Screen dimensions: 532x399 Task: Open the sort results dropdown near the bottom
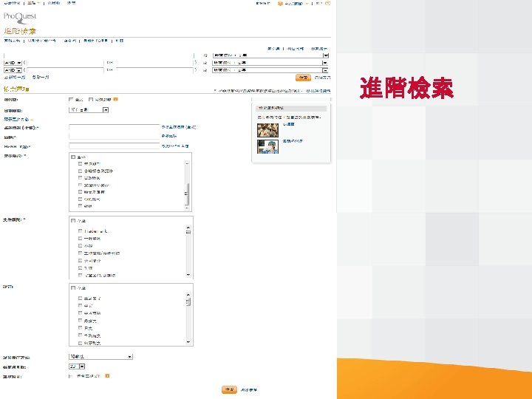100,357
